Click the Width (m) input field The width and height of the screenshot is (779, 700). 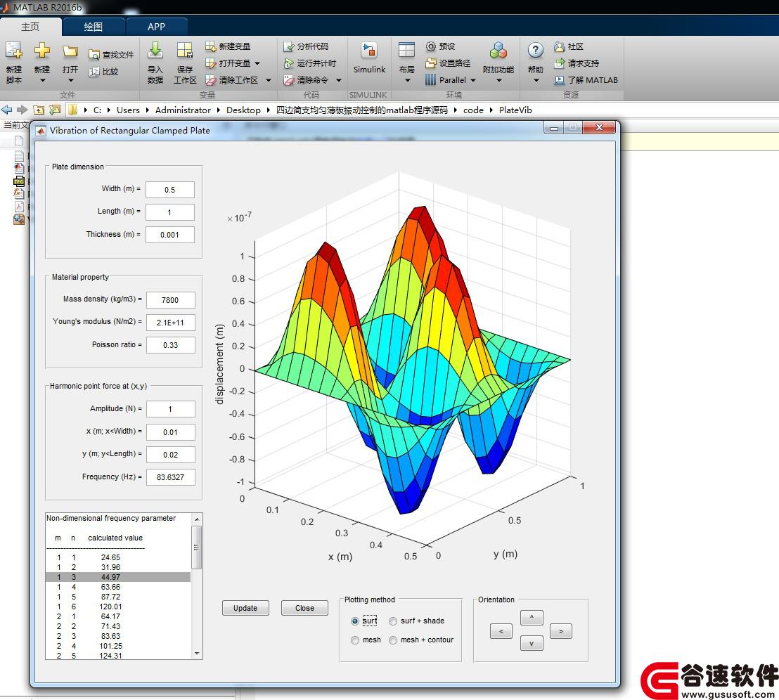[170, 190]
